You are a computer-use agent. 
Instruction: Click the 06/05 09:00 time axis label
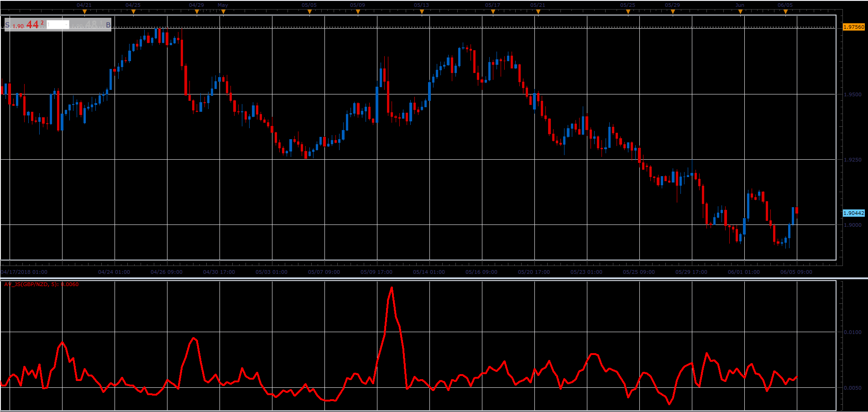(796, 272)
